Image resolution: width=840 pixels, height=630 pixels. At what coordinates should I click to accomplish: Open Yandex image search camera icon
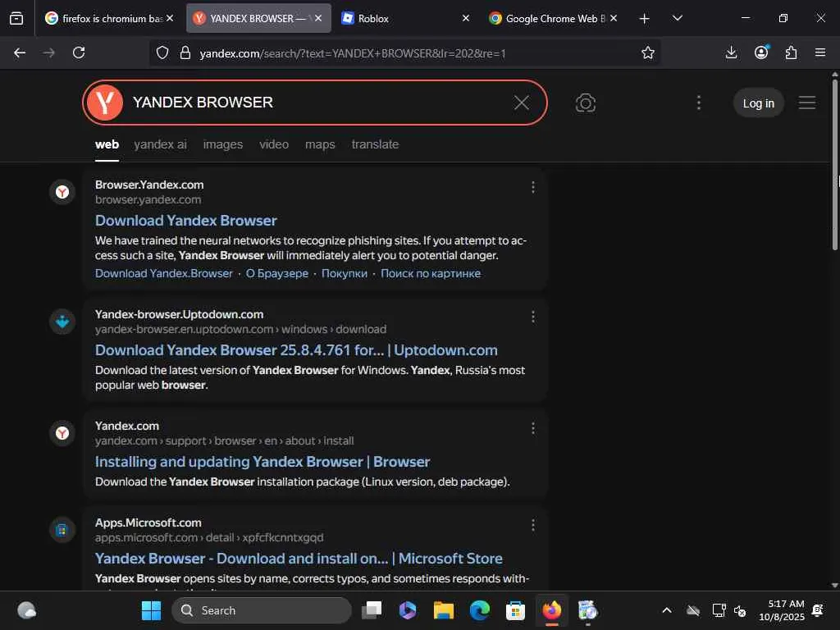coord(586,103)
